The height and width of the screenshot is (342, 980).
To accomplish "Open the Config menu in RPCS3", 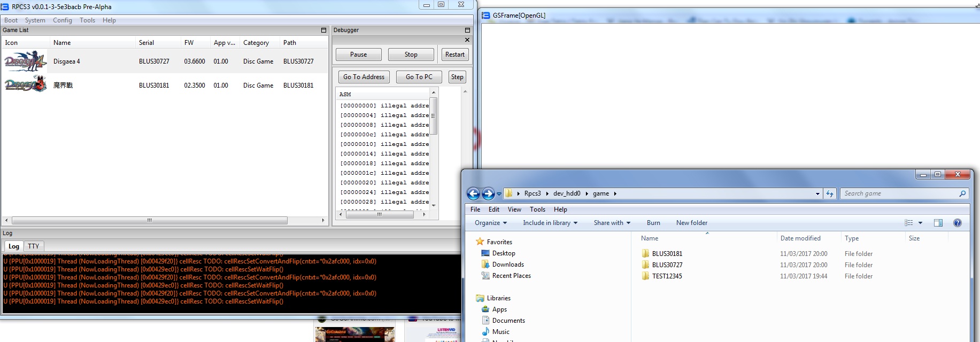I will coord(62,20).
